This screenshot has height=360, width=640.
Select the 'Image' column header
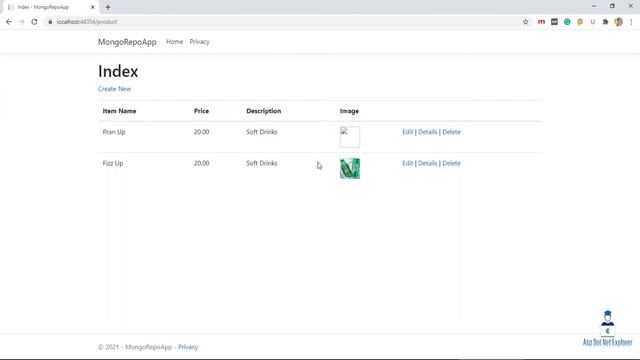point(349,111)
